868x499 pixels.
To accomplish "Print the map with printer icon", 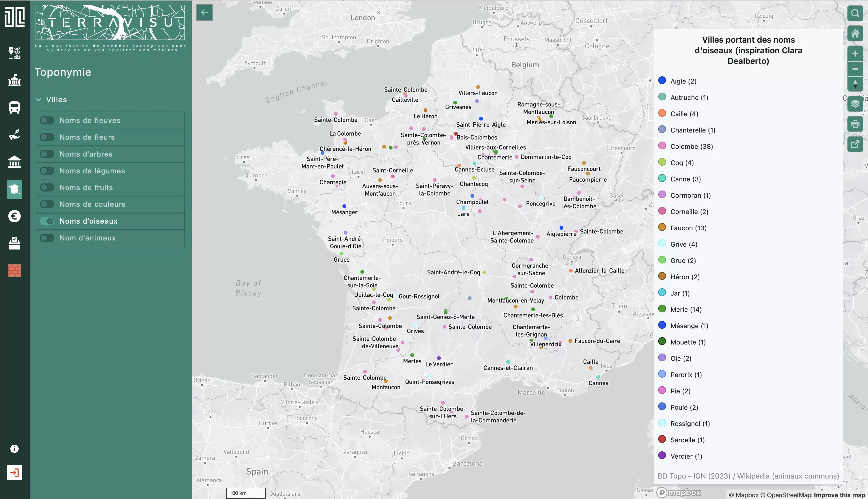I will point(855,124).
